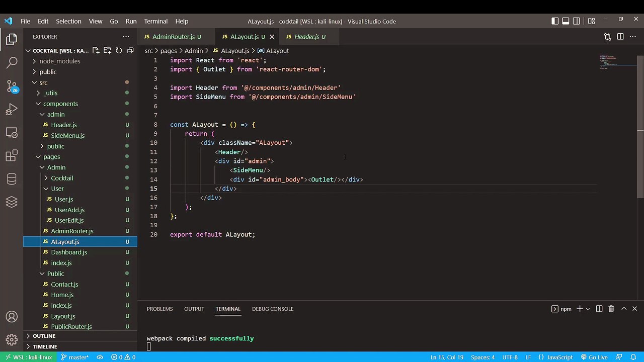Screen dimensions: 644x362
Task: Switch to the DEBUG CONSOLE panel tab
Action: pos(273,309)
